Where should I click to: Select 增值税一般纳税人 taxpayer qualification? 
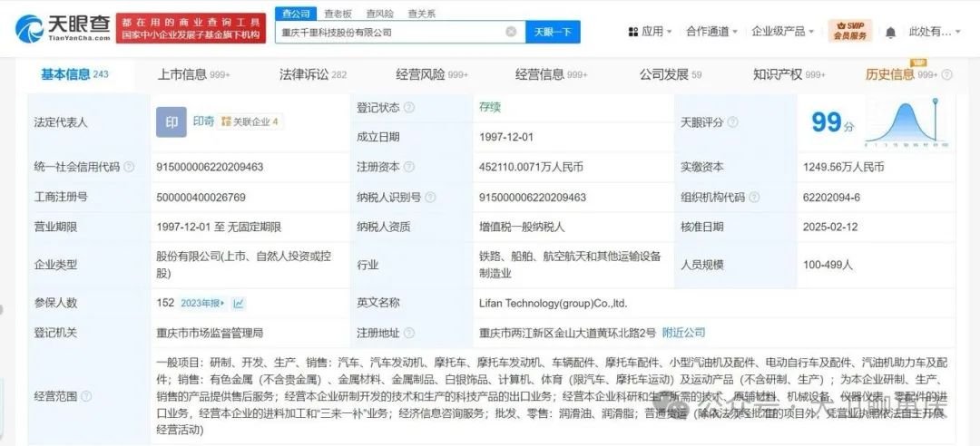coord(522,228)
